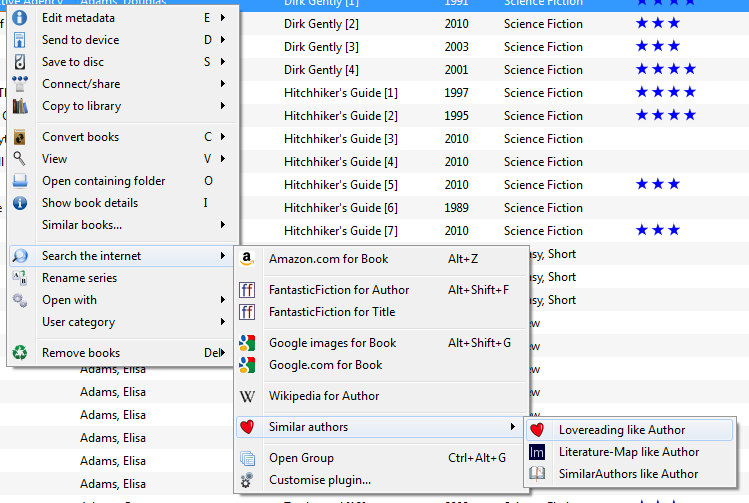Click the Save to disc icon
Viewport: 749px width, 503px height.
20,62
